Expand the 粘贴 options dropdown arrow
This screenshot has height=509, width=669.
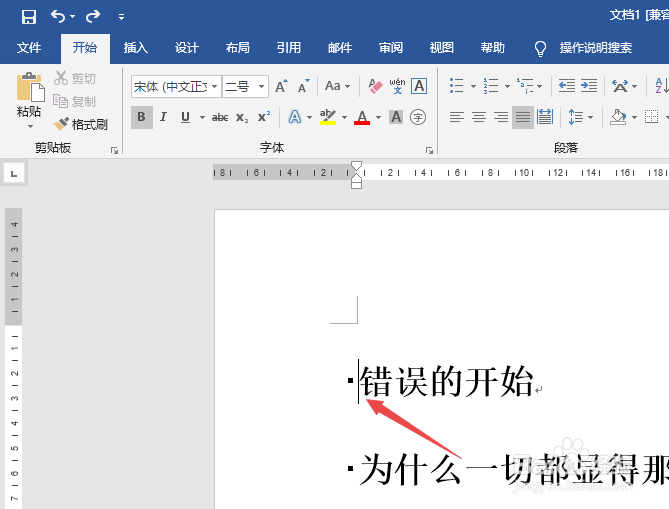coord(30,126)
